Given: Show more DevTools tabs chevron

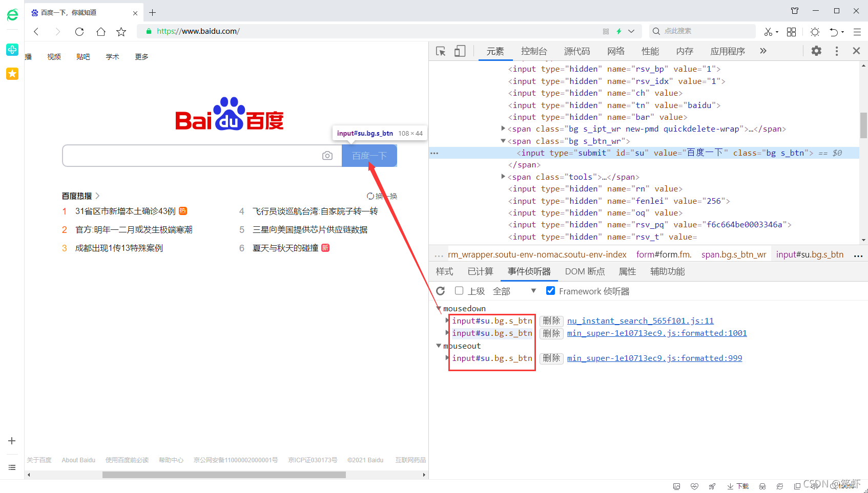Looking at the screenshot, I should [763, 51].
